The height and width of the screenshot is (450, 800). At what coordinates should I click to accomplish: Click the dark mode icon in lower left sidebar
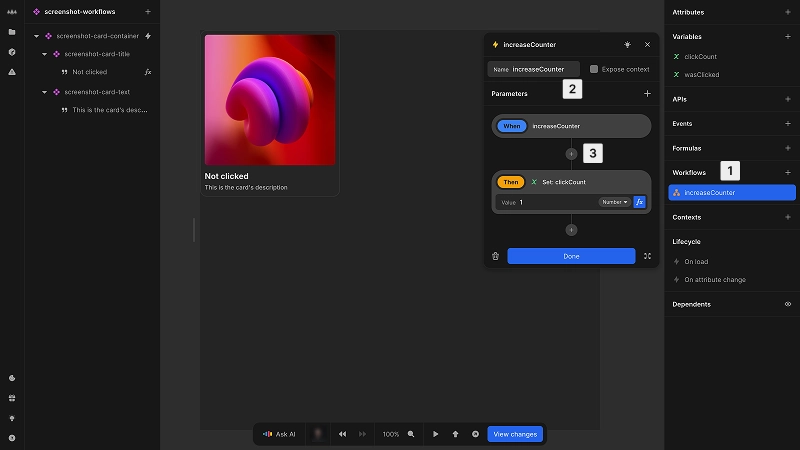12,378
